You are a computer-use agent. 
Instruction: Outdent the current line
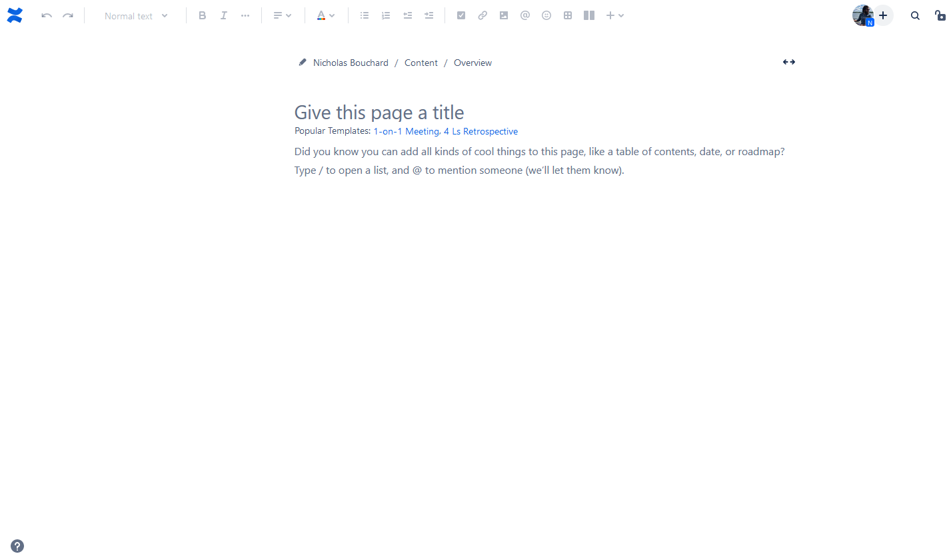click(408, 15)
